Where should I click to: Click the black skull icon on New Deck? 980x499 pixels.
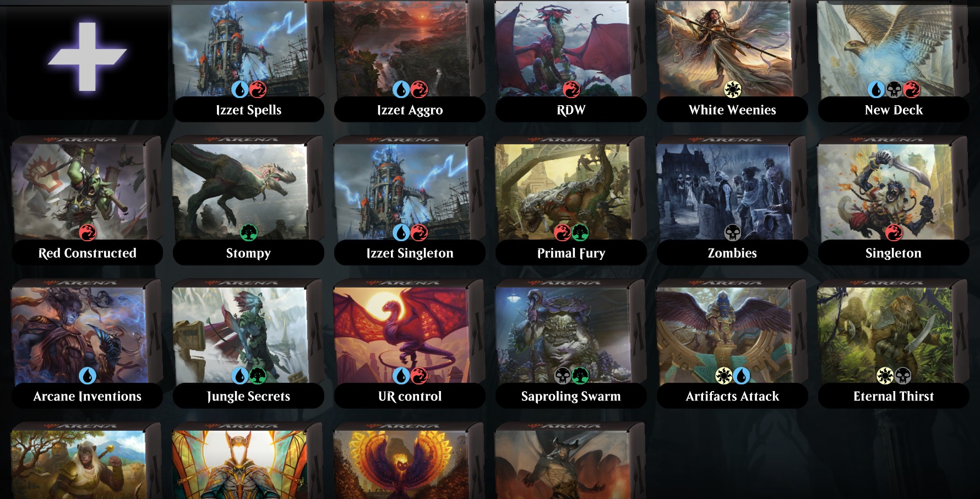(894, 89)
